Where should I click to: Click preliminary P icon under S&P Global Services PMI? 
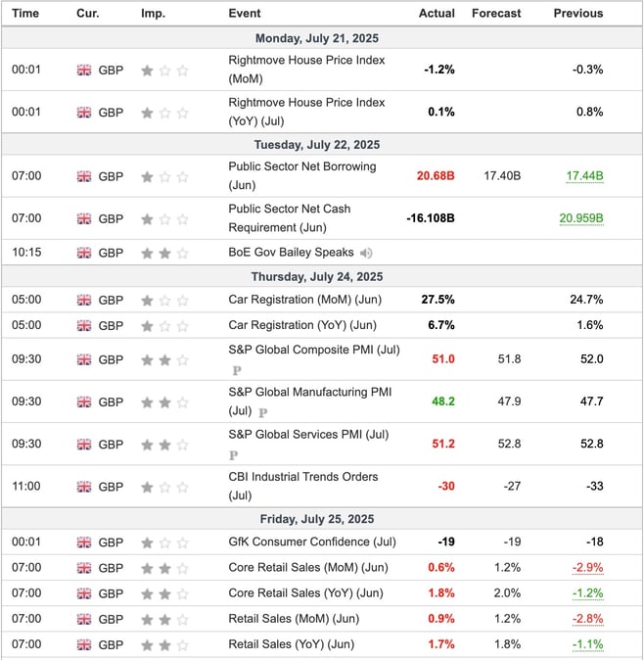234,455
